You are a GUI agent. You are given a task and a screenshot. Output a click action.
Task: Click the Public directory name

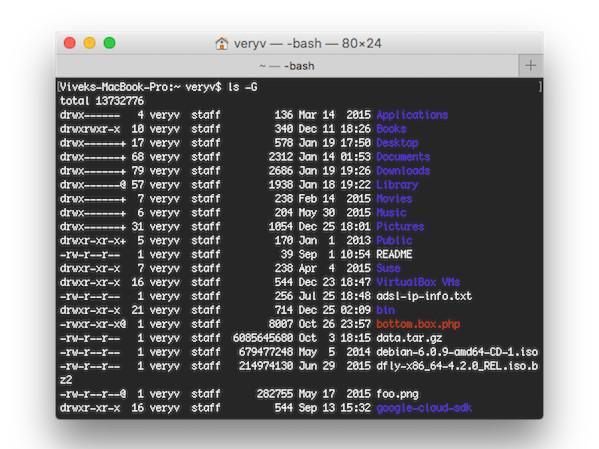(x=394, y=240)
